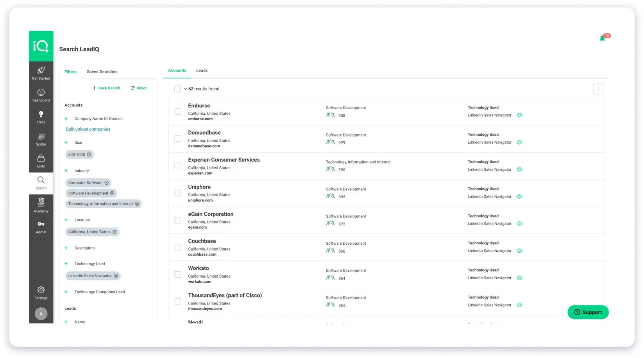Switch to the Leads results tab
The height and width of the screenshot is (358, 644).
202,71
